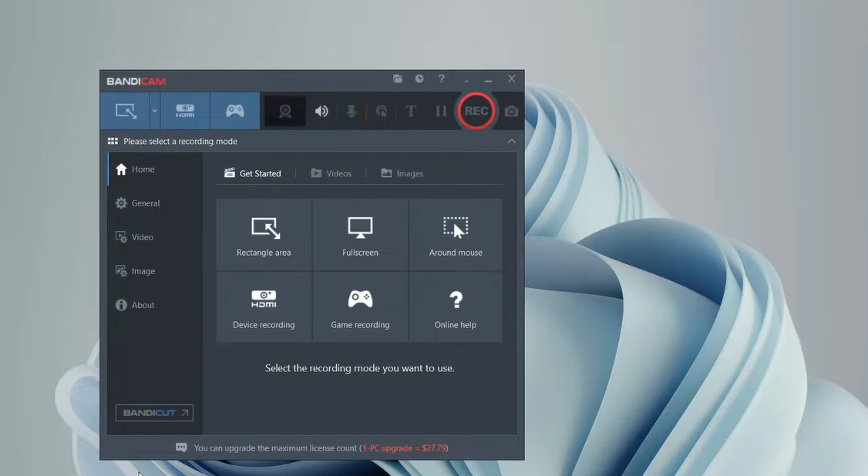Screen dimensions: 868x476
Task: Toggle text overlay T icon
Action: pos(411,111)
